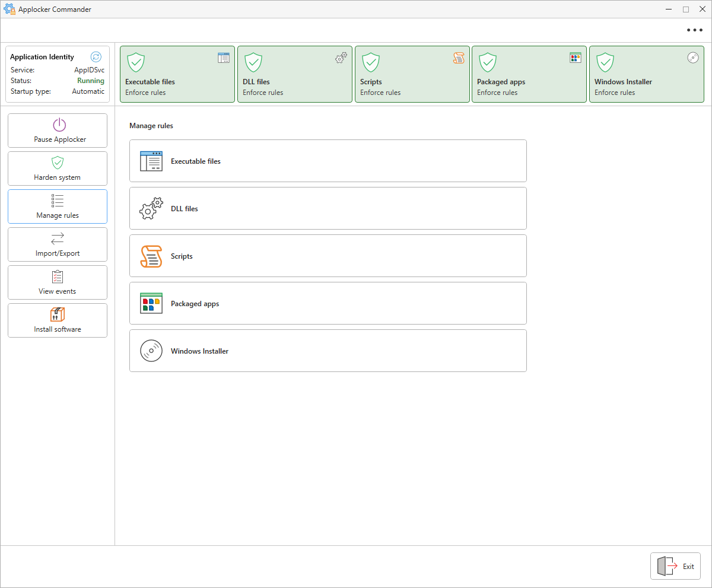Screen dimensions: 712x588
Task: Click the green shield on Packaged apps card
Action: (488, 62)
